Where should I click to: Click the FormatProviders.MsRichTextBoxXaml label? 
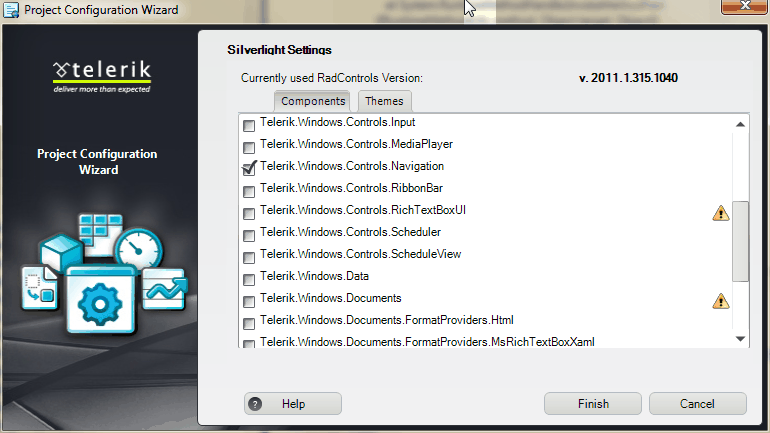click(x=427, y=342)
